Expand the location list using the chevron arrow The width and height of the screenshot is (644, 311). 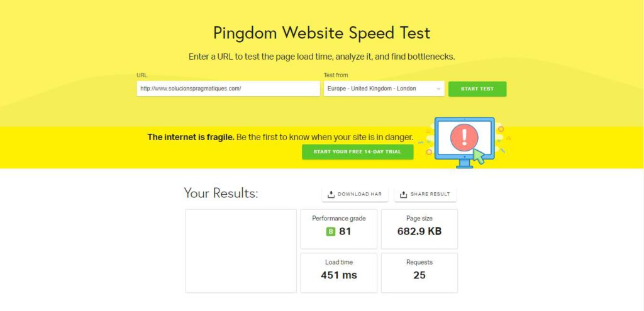(438, 89)
